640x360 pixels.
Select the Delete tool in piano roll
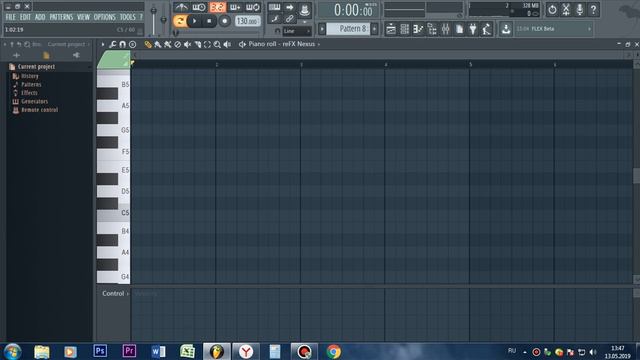click(178, 44)
